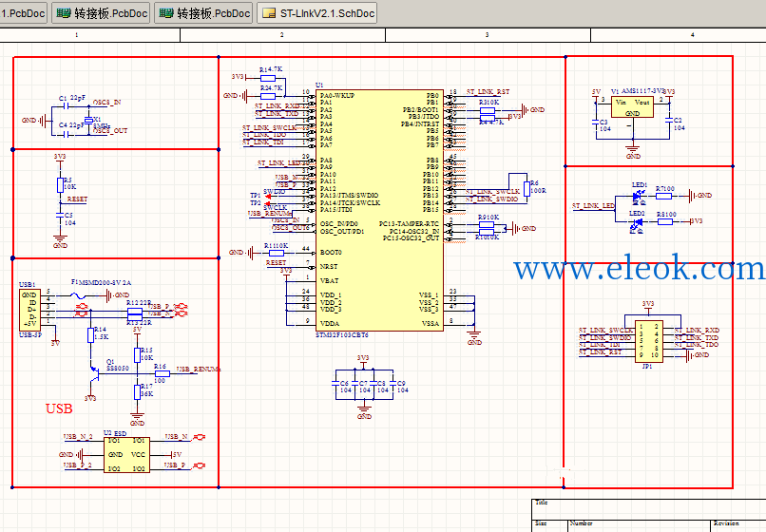The height and width of the screenshot is (532, 766).
Task: Select capacitor C2 at regulator output
Action: point(669,122)
